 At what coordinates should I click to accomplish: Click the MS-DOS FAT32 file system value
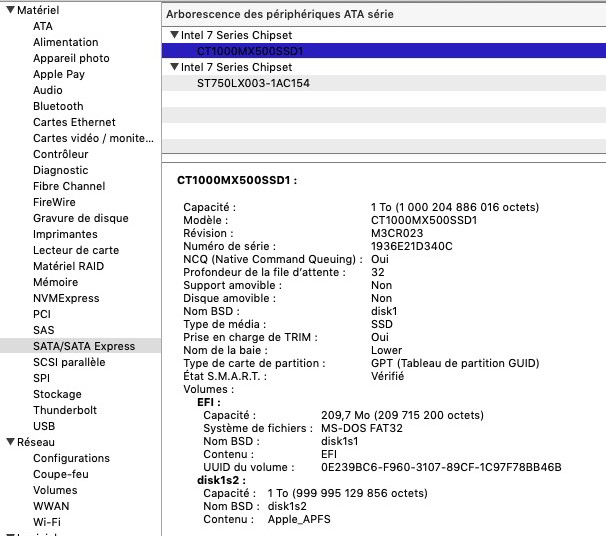pos(362,428)
